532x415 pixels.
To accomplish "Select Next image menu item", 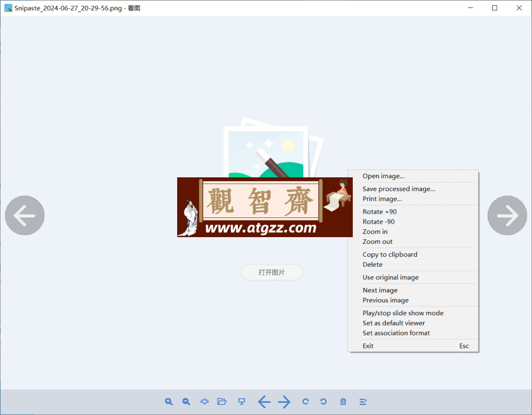I will 413,290.
